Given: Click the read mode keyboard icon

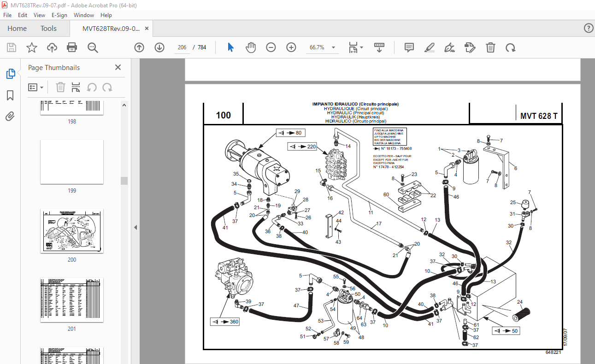Looking at the screenshot, I should point(379,47).
